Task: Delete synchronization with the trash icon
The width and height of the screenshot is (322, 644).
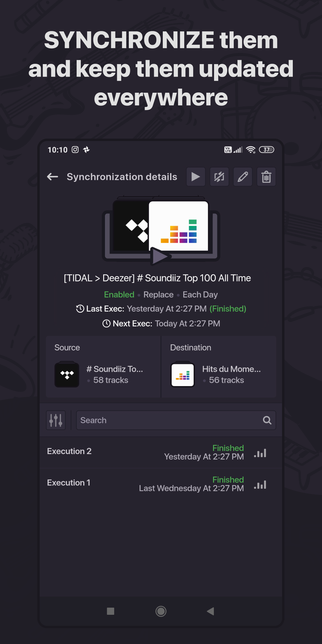Action: [x=266, y=177]
